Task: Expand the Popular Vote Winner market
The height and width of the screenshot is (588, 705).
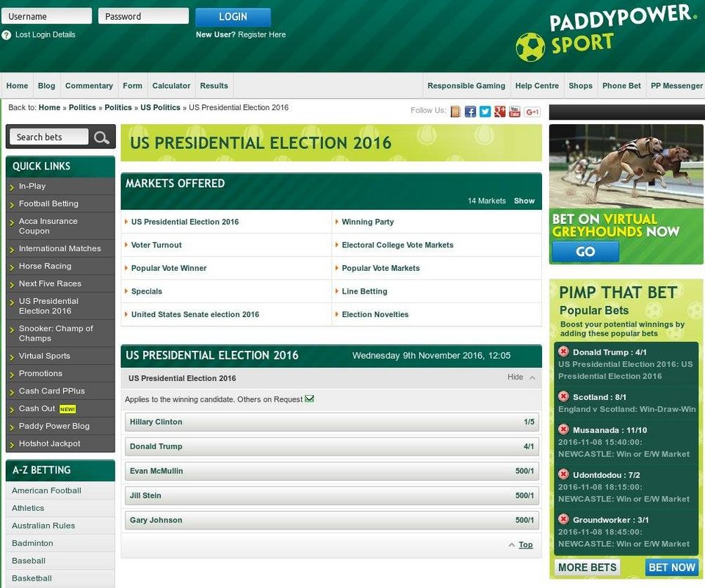Action: pyautogui.click(x=169, y=268)
